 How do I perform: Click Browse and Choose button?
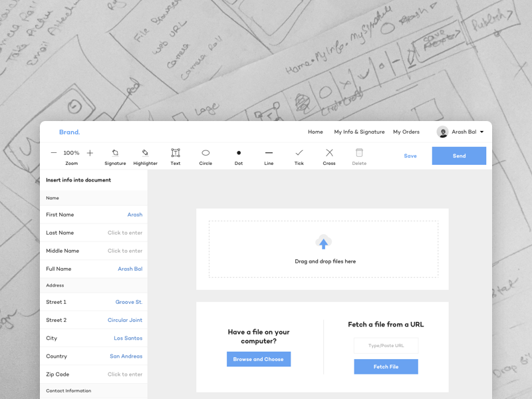(x=259, y=359)
